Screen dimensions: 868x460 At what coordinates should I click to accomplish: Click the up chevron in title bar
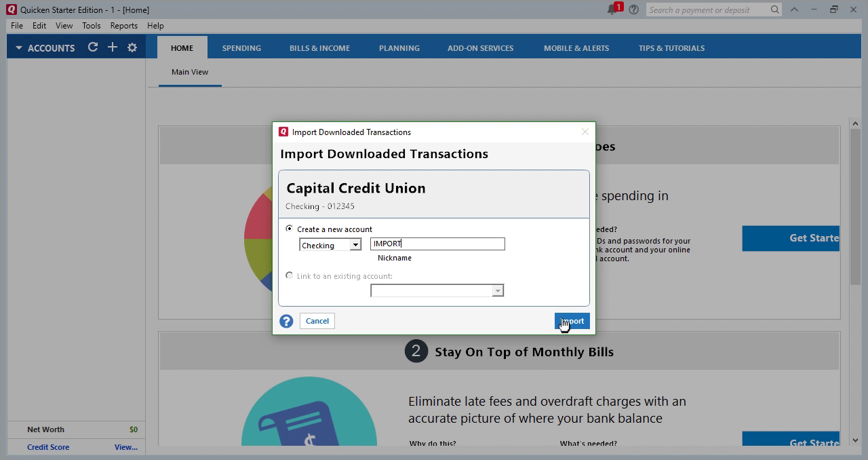[794, 9]
